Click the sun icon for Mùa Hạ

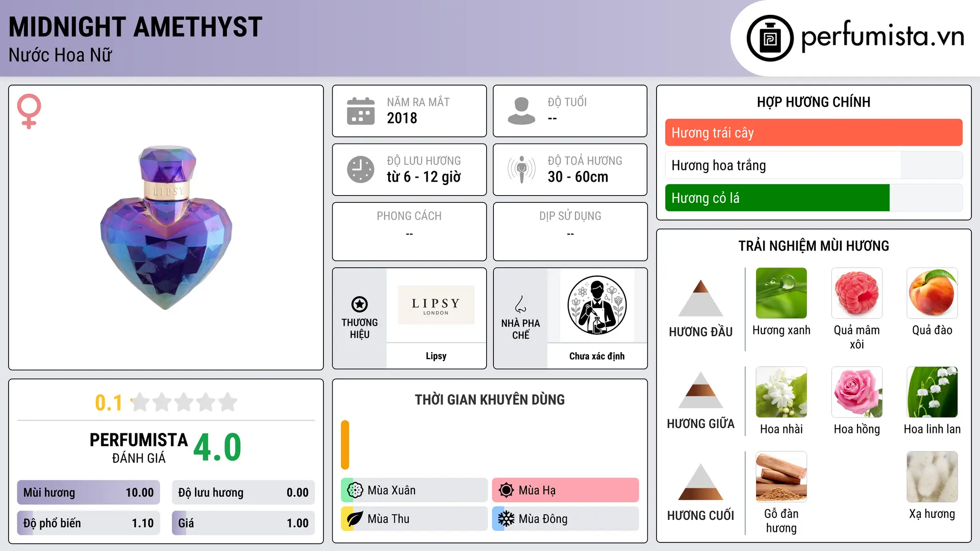click(x=506, y=490)
